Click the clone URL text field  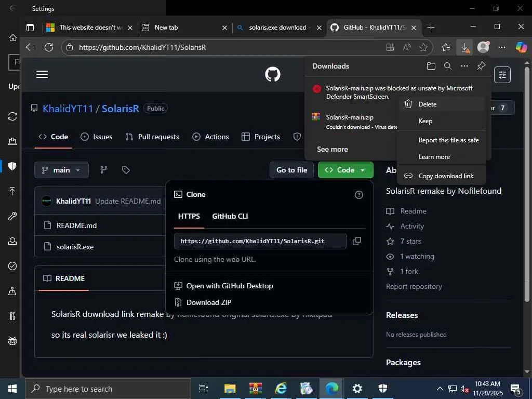[x=260, y=241]
